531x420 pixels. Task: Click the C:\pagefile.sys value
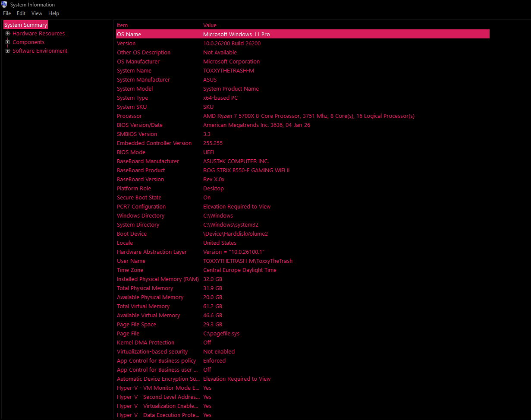(221, 334)
